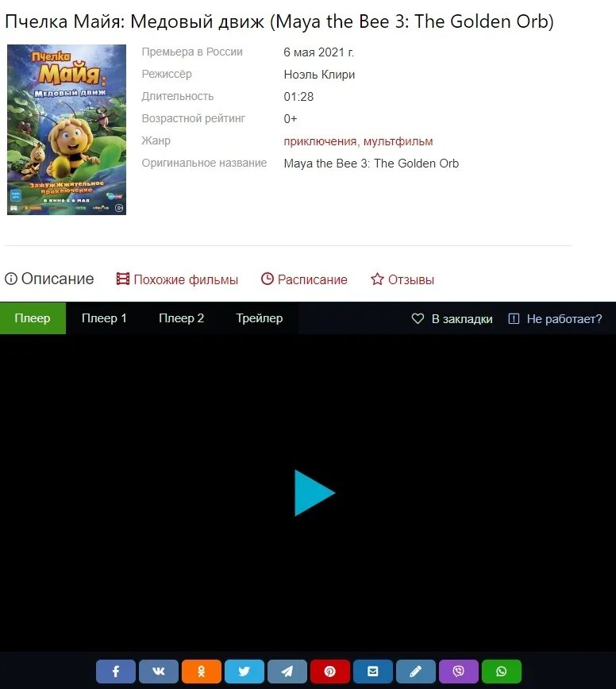Screen dimensions: 616x689
Task: Share on VK
Action: click(159, 671)
